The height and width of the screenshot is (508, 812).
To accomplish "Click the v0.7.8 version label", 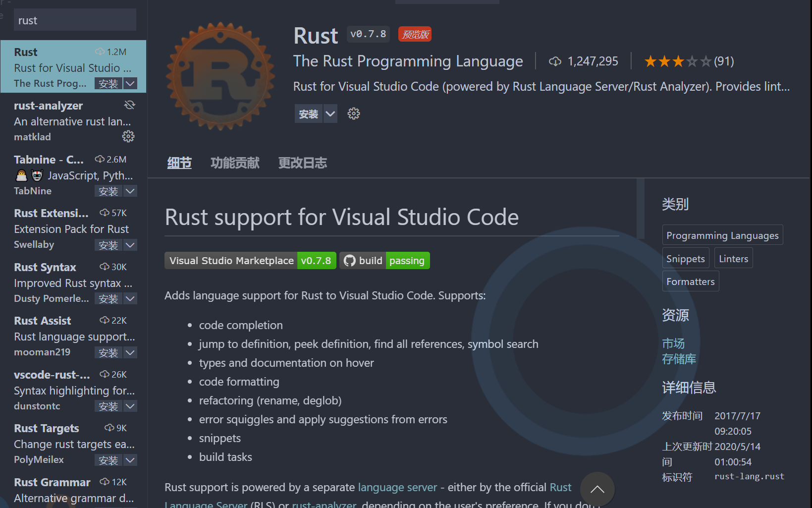I will pyautogui.click(x=368, y=34).
